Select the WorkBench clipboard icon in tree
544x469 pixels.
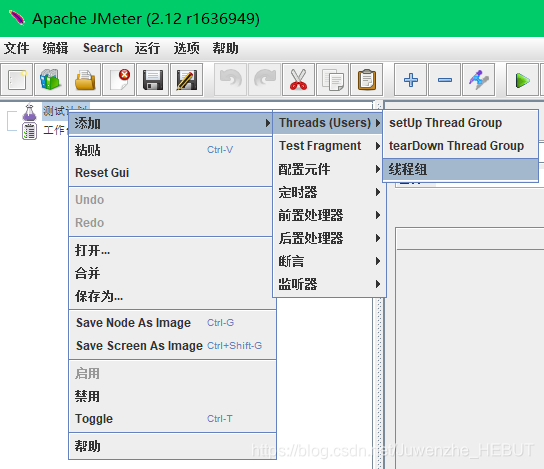(29, 131)
